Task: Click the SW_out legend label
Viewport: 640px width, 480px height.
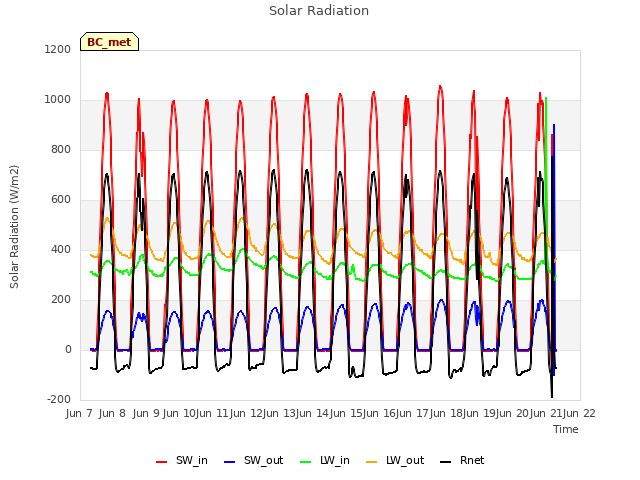Action: point(264,460)
